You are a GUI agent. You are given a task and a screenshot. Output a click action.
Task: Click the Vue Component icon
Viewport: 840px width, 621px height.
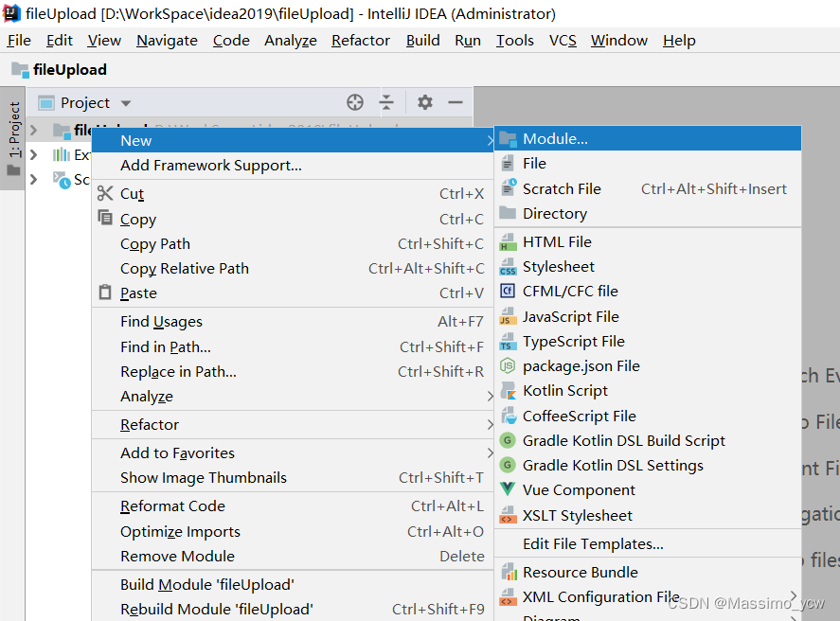(x=508, y=489)
